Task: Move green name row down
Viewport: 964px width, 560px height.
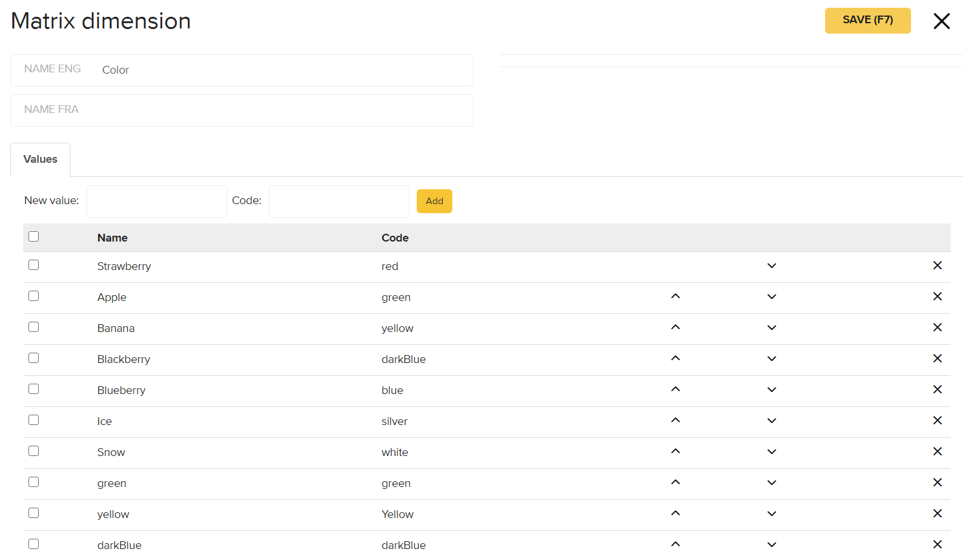Action: (x=771, y=483)
